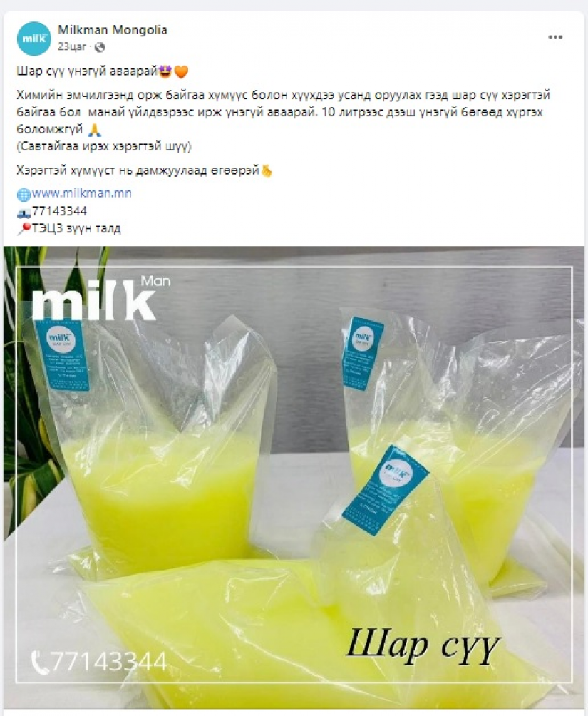The image size is (588, 716).
Task: Click the folded hands emoji
Action: (95, 130)
